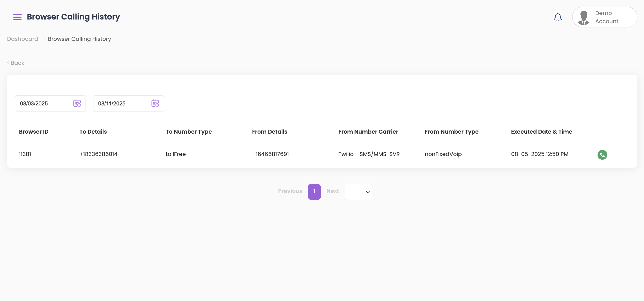Open end date calendar picker icon
The height and width of the screenshot is (301, 644).
coord(155,103)
